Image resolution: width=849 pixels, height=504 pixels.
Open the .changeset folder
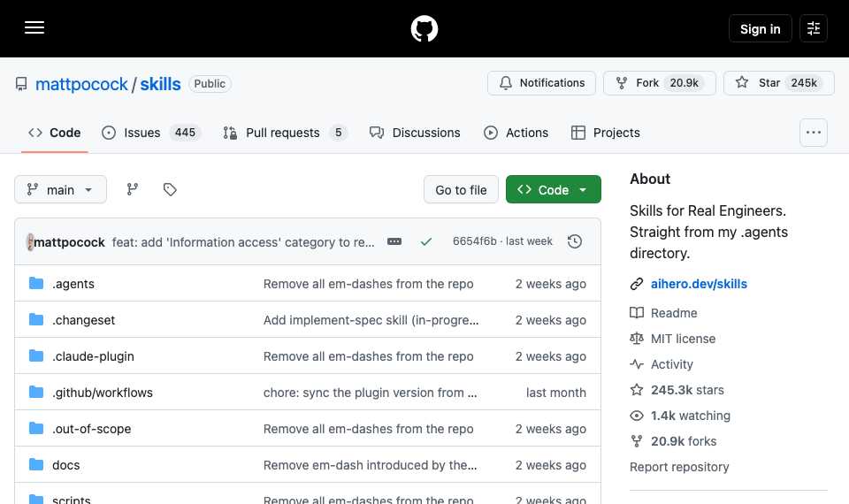(x=83, y=320)
